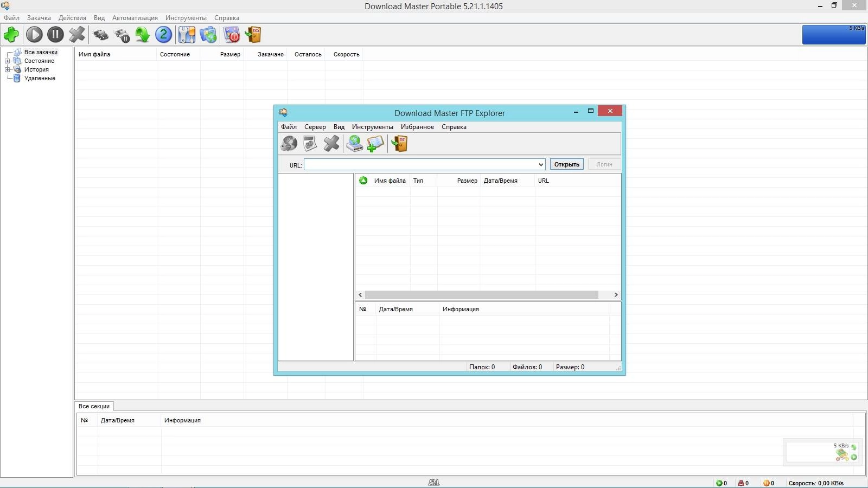Open the FTP Explorer Сервер menu
The height and width of the screenshot is (488, 868).
point(315,127)
